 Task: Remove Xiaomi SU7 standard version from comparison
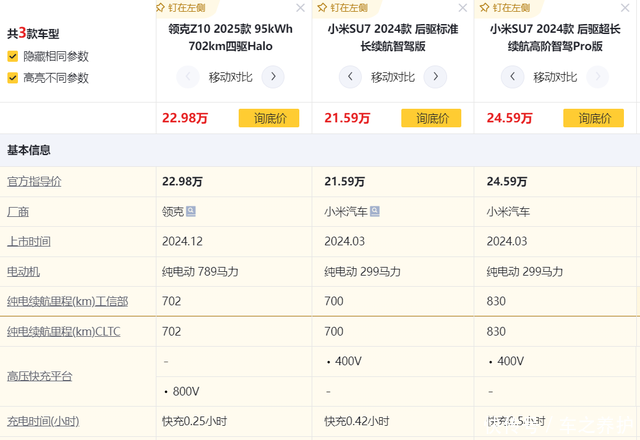463,8
